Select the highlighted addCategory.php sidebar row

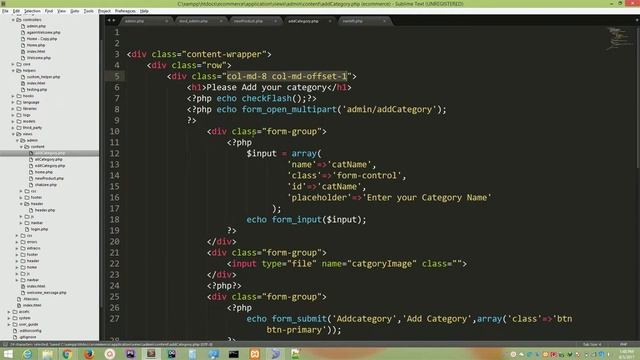point(49,153)
